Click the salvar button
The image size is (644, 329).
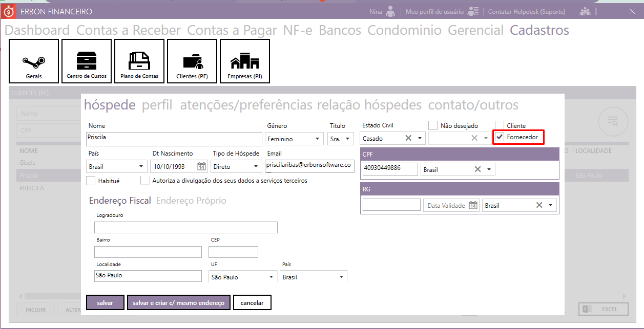click(105, 303)
